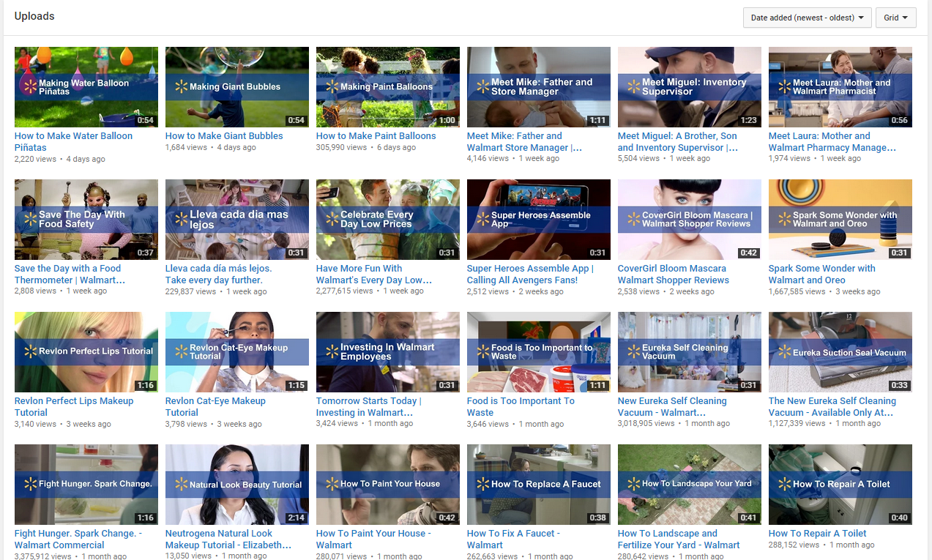
Task: Open Super Heroes Assemble App thumbnail
Action: tap(539, 220)
